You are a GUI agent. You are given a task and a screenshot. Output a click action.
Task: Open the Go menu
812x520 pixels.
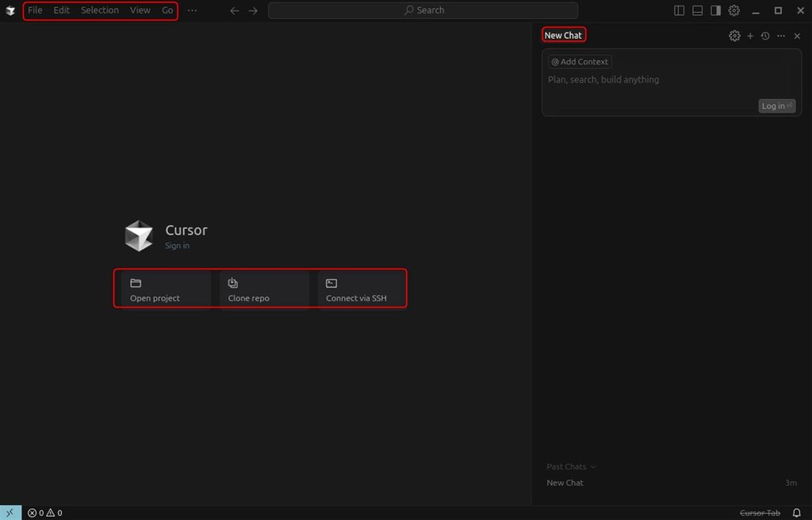pos(167,10)
